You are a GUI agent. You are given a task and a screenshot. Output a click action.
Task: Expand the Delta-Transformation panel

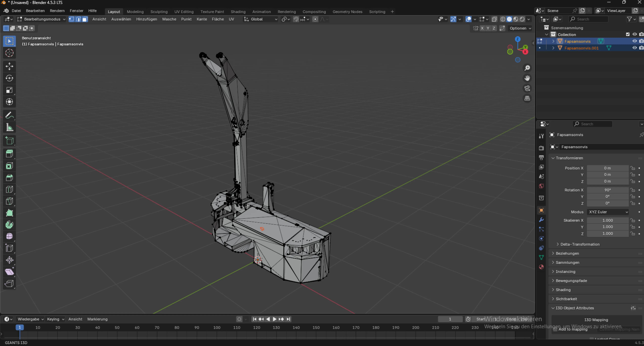580,244
